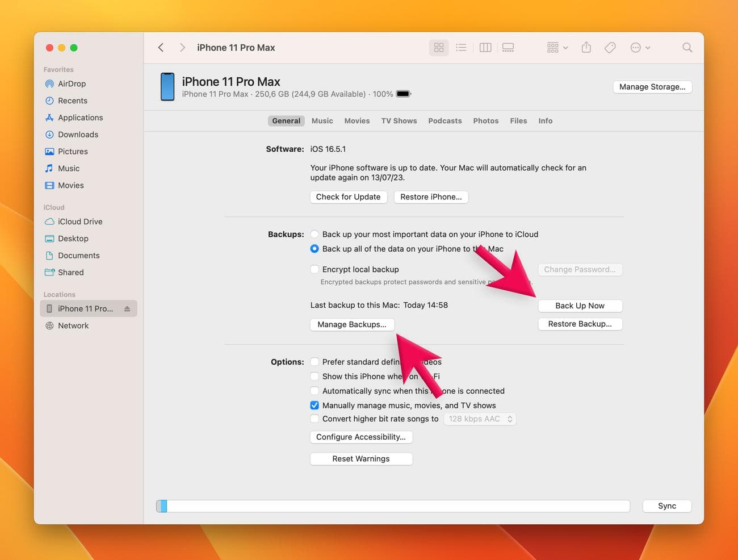Select back up to iCloud radio option

[315, 234]
